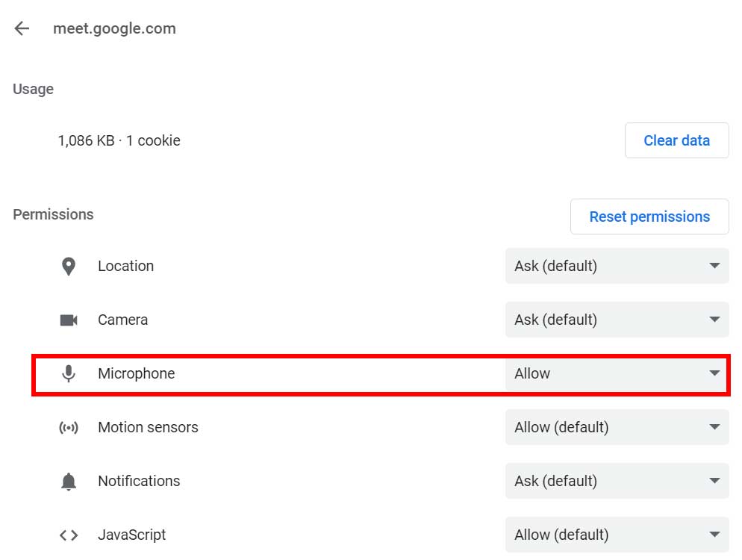742x560 pixels.
Task: Click the Camera label
Action: 123,320
